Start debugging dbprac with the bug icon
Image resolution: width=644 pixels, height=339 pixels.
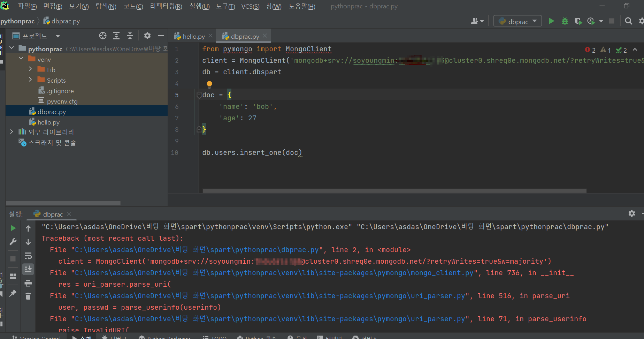(x=565, y=21)
